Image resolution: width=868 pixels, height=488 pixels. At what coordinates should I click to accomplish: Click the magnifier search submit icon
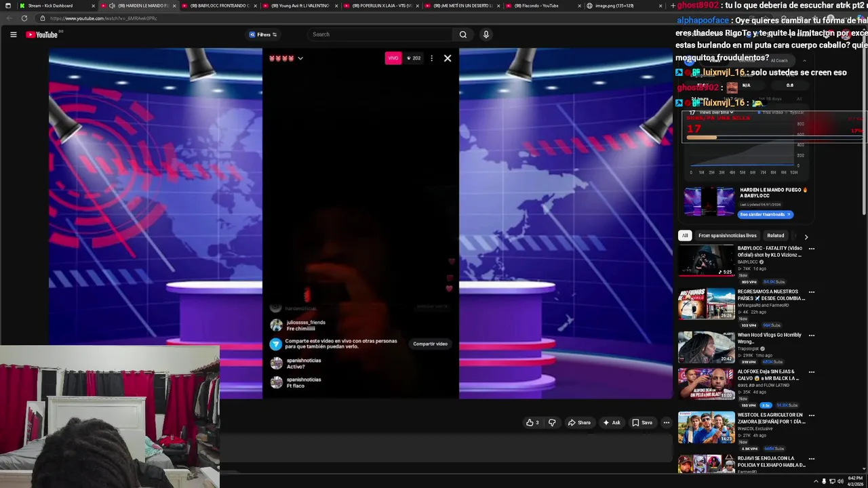click(x=463, y=35)
